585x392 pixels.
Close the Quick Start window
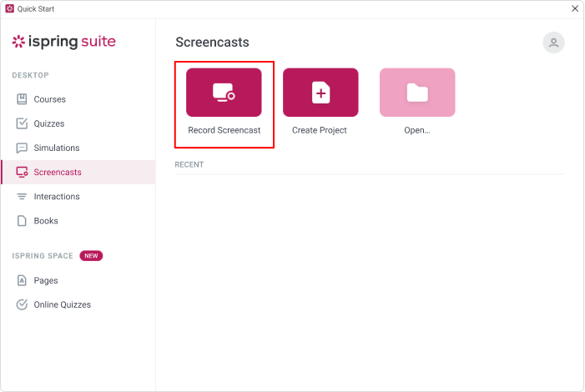point(575,8)
